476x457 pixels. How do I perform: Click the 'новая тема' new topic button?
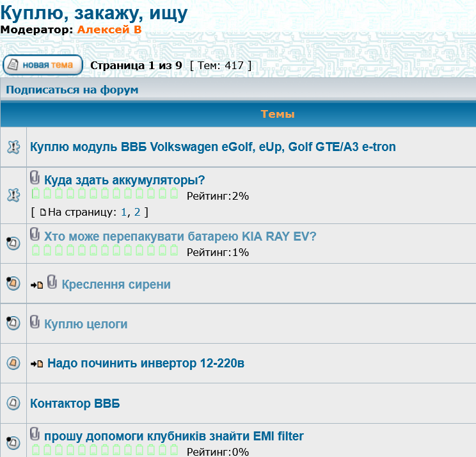pos(43,65)
